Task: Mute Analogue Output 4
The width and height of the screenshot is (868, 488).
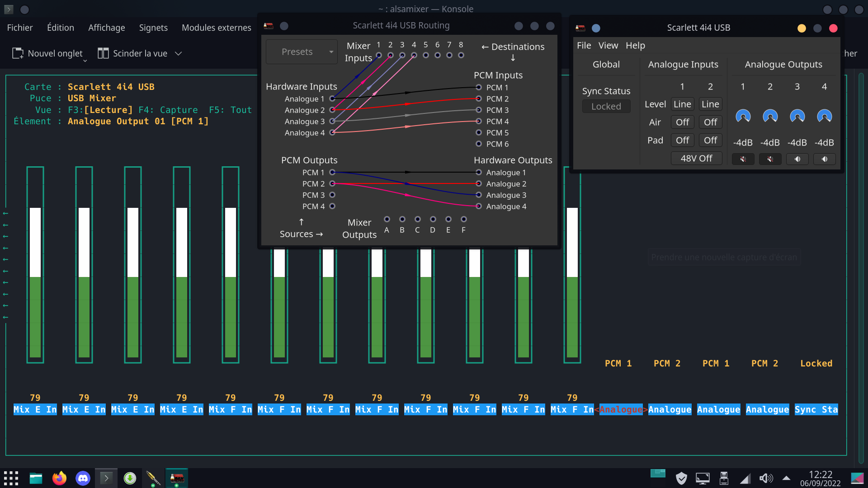Action: [824, 159]
